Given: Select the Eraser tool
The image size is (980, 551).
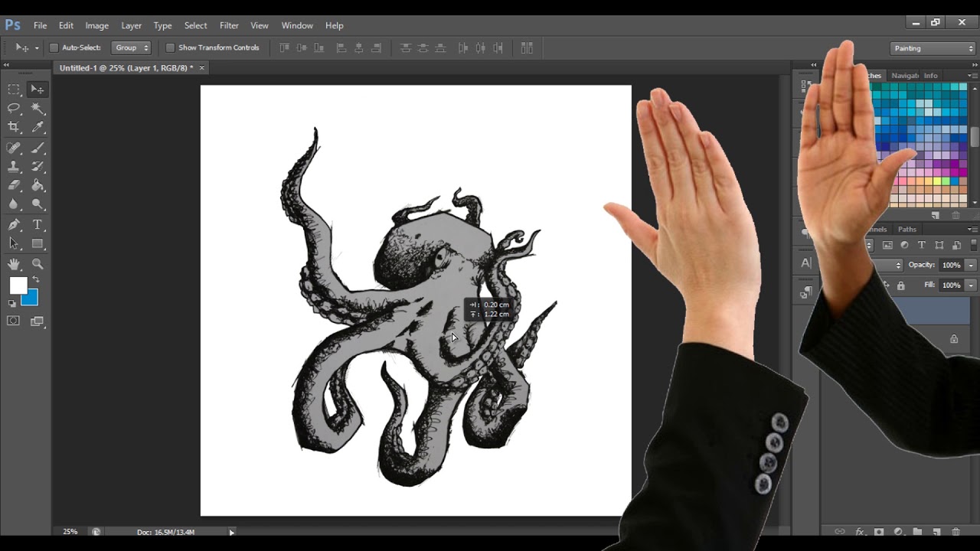Looking at the screenshot, I should (14, 185).
